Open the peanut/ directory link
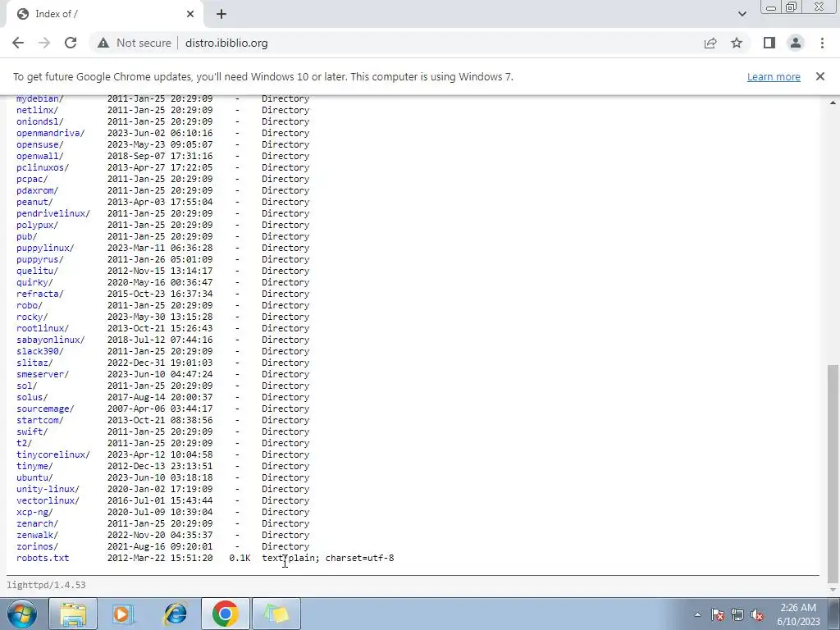 tap(34, 202)
